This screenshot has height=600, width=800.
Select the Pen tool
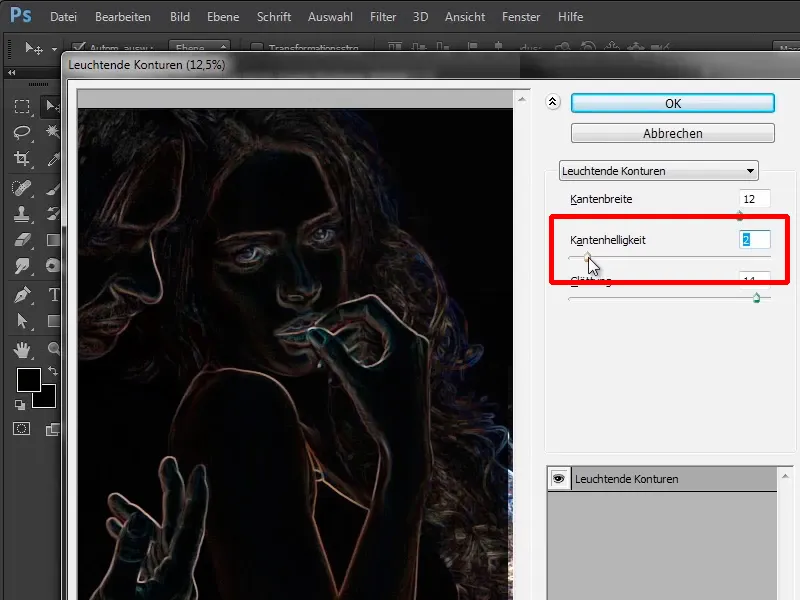tap(21, 295)
